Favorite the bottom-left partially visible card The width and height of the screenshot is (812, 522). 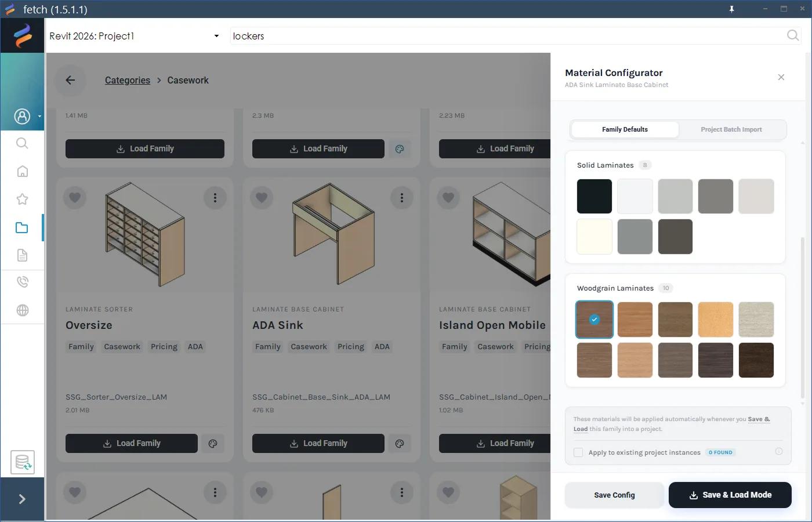coord(75,492)
